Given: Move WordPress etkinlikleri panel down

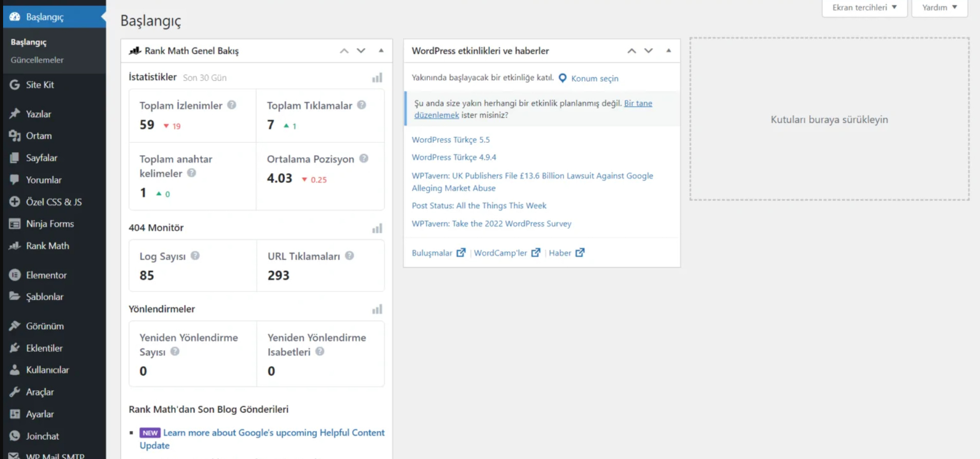Looking at the screenshot, I should 648,51.
